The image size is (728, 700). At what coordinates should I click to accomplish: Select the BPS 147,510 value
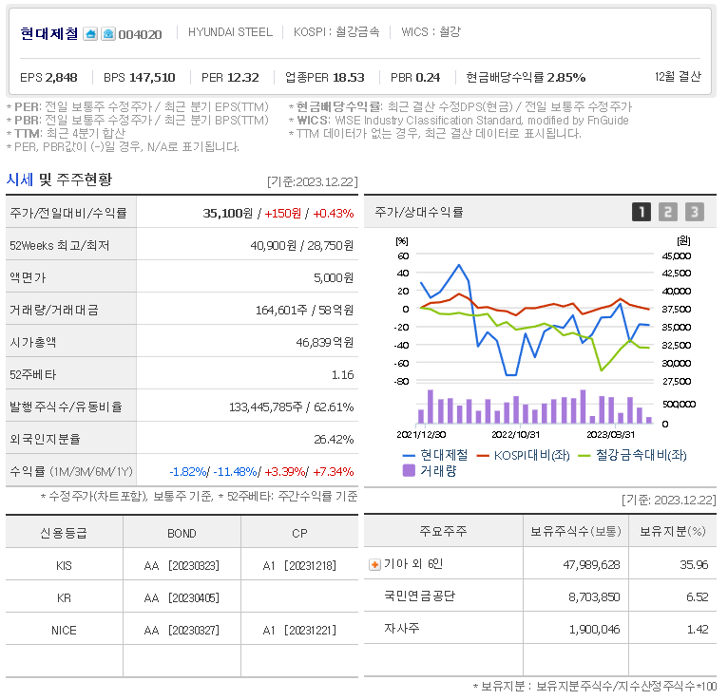(x=140, y=78)
